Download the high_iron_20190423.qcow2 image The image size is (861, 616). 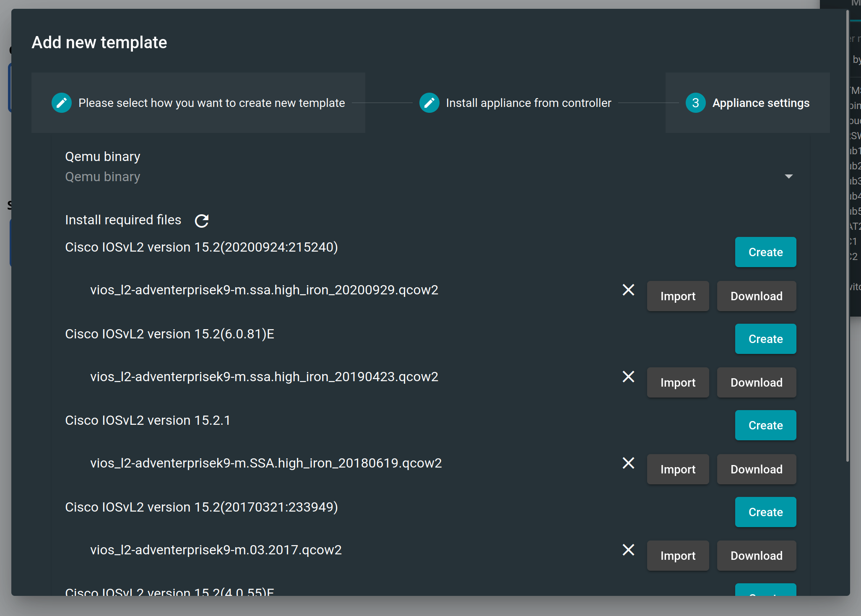756,382
